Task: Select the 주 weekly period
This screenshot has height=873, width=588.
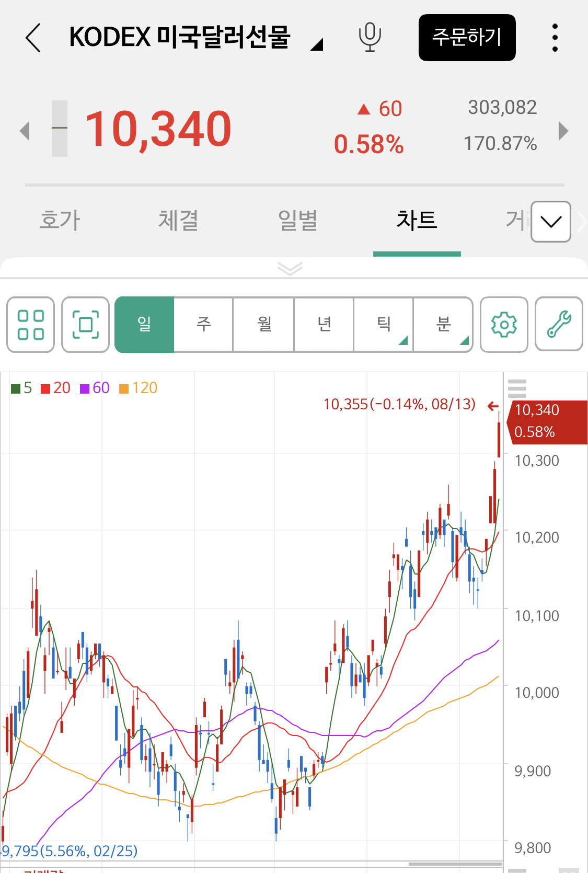Action: (x=203, y=325)
